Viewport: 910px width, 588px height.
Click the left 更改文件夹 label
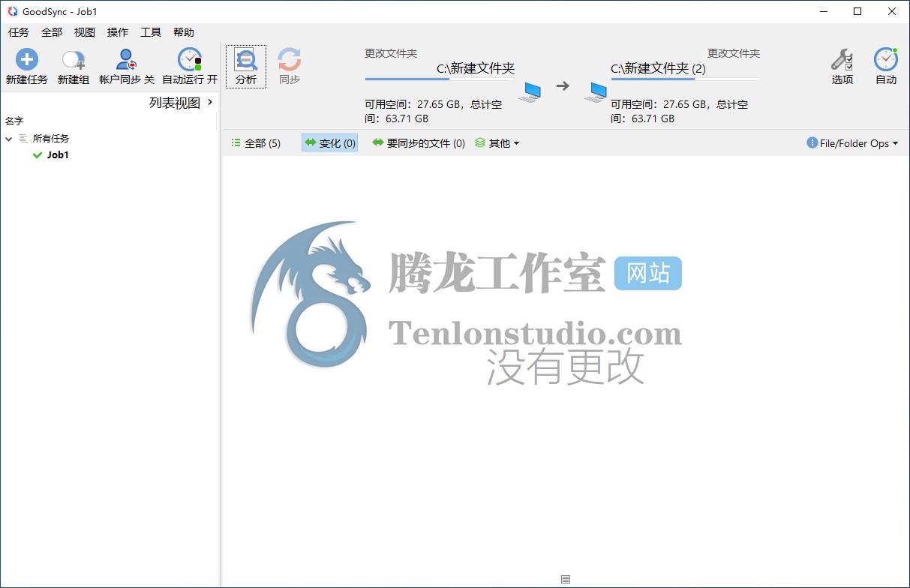391,53
